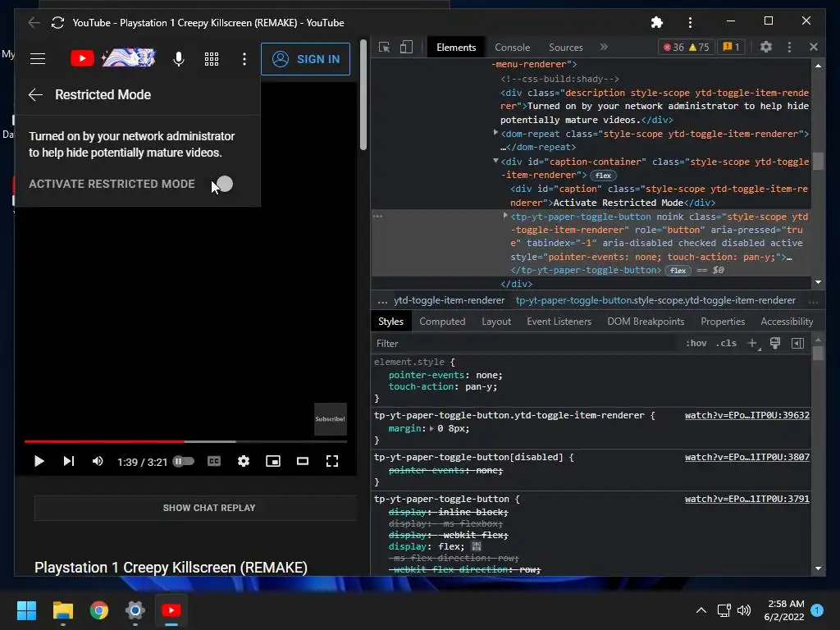
Task: Expand margin shorthand property triangle
Action: [431, 428]
